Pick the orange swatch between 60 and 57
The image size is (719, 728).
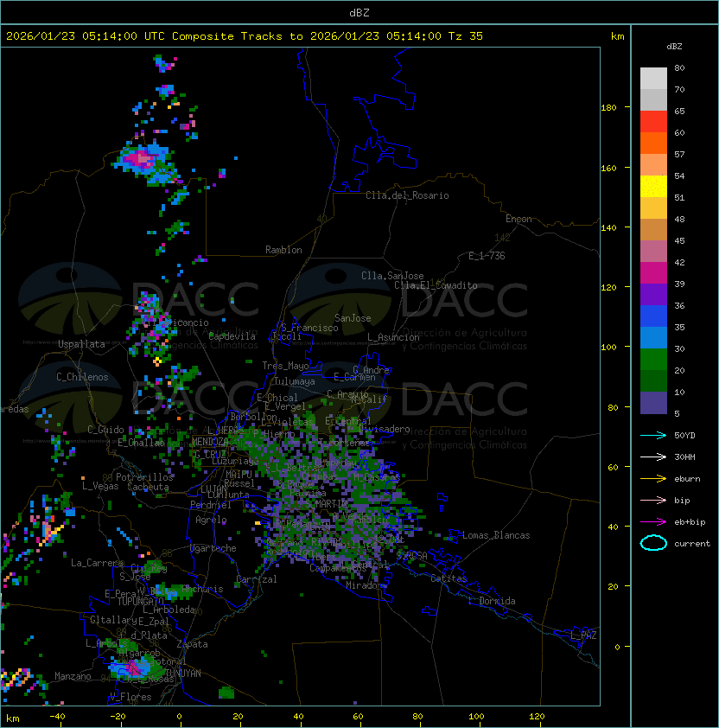[653, 144]
